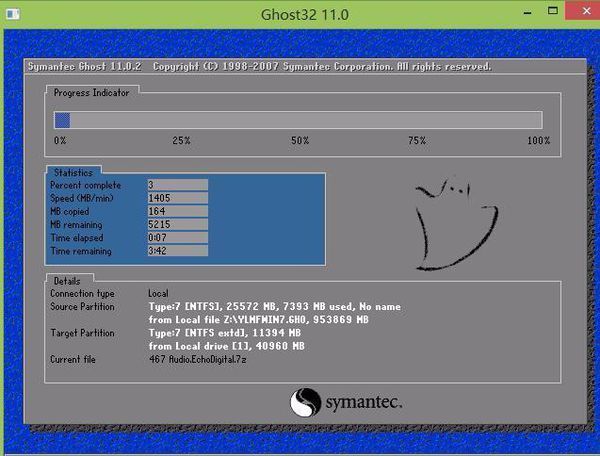
Task: Click the MB remaining value box
Action: coord(178,224)
